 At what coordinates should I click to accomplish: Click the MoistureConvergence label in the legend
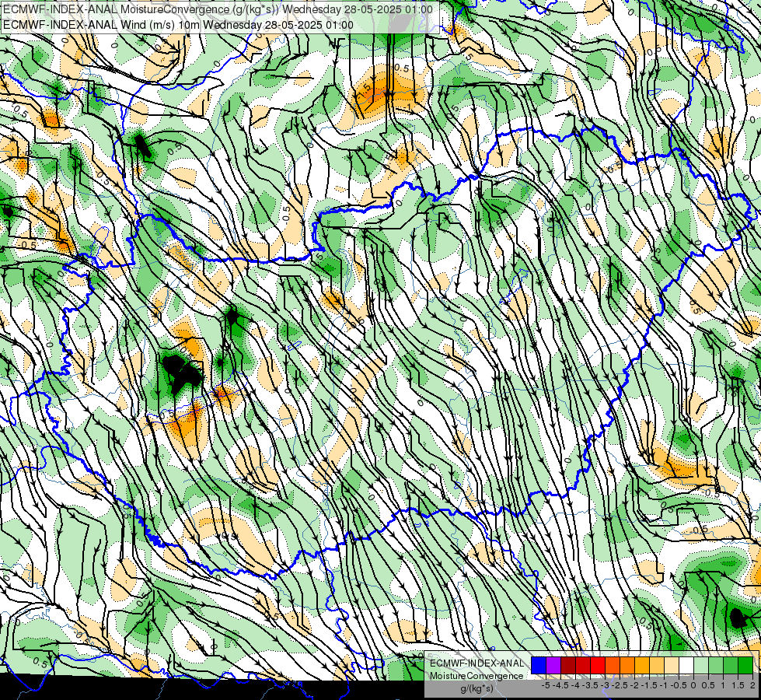476,676
